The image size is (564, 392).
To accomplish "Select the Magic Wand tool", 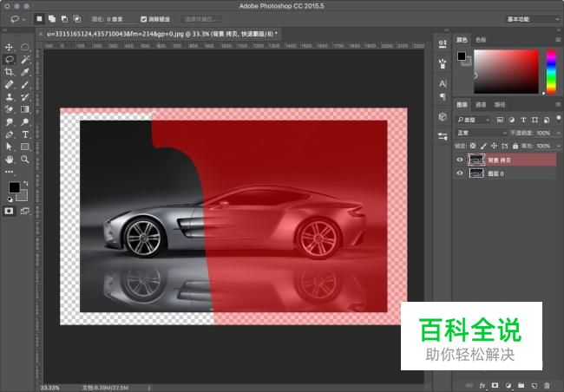I will tap(25, 60).
